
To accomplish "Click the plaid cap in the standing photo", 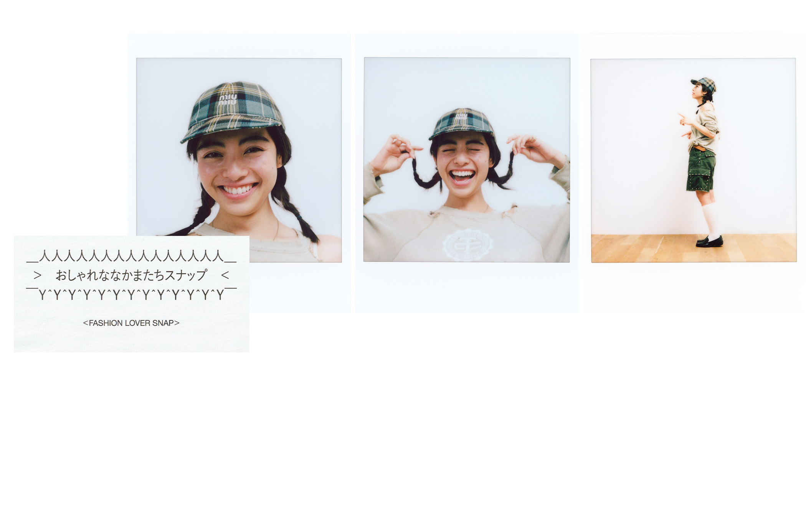I will 704,84.
